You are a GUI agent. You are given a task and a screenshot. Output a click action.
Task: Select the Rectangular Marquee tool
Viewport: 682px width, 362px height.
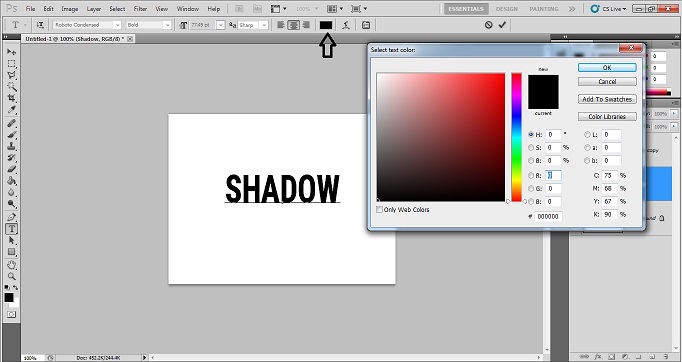[x=11, y=64]
